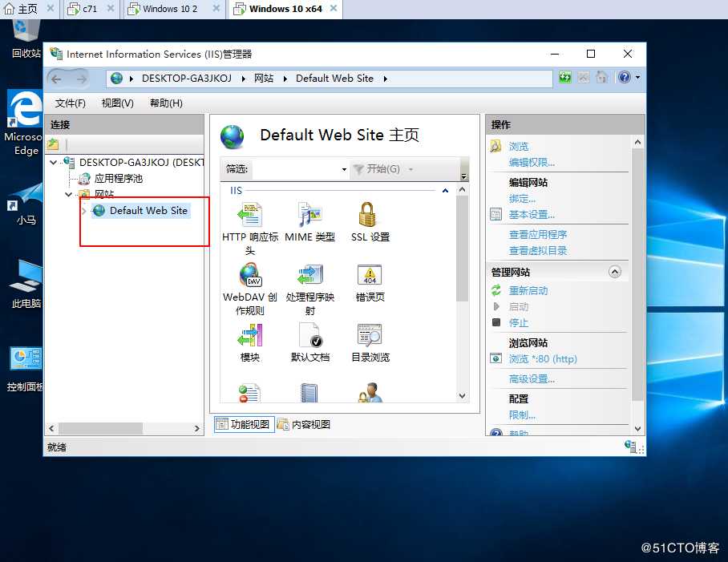
Task: Open the SSL 设置 padlock icon
Action: tap(370, 222)
